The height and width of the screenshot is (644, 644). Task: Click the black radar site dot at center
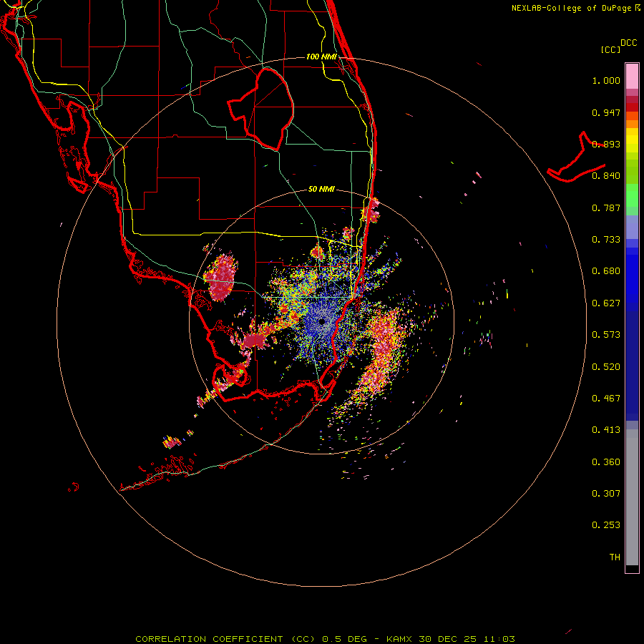coord(322,321)
